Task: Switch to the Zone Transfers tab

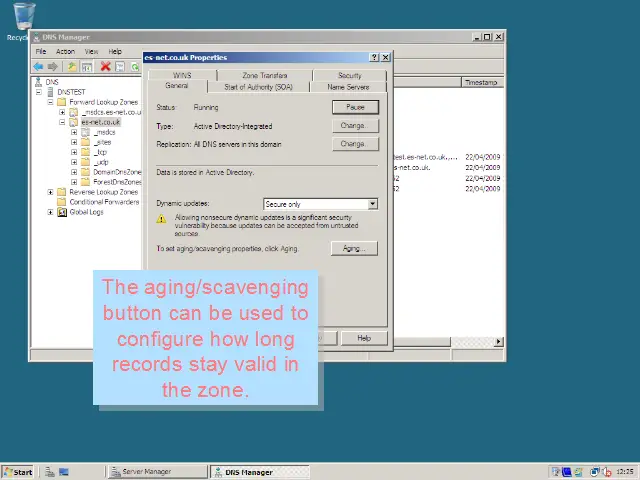Action: [264, 75]
